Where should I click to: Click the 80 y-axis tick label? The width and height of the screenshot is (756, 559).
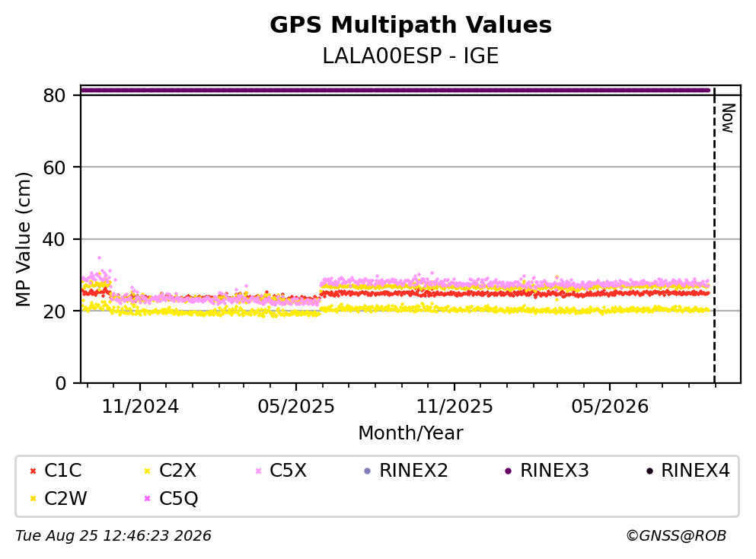point(54,95)
